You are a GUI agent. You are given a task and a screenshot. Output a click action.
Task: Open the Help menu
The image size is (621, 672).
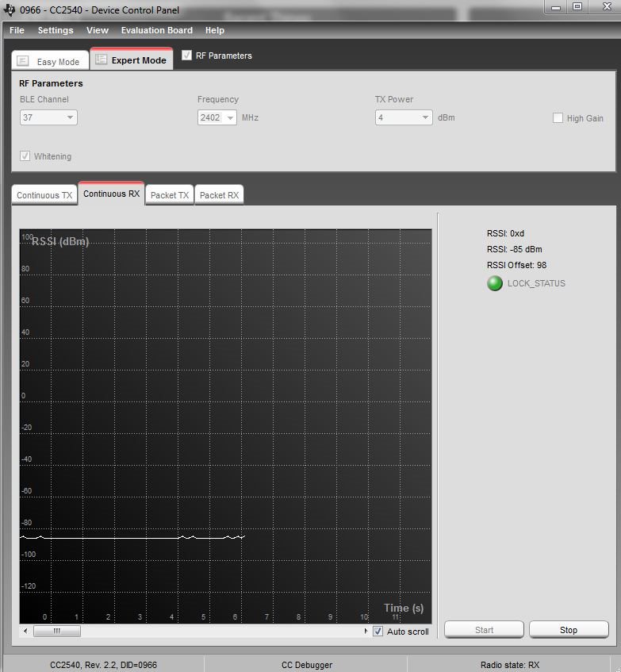pos(215,30)
